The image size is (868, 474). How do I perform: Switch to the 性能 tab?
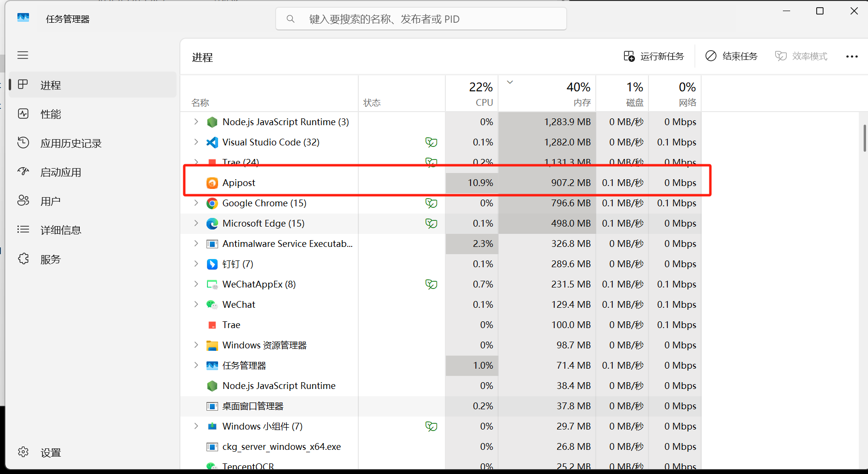(92, 114)
